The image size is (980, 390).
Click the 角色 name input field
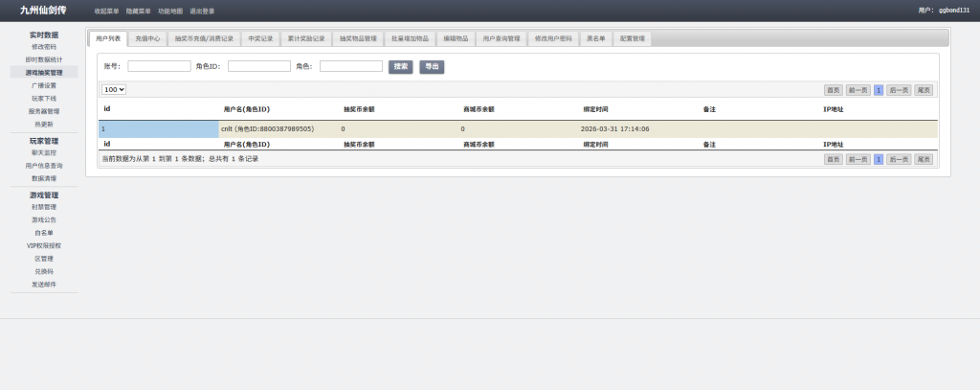350,67
